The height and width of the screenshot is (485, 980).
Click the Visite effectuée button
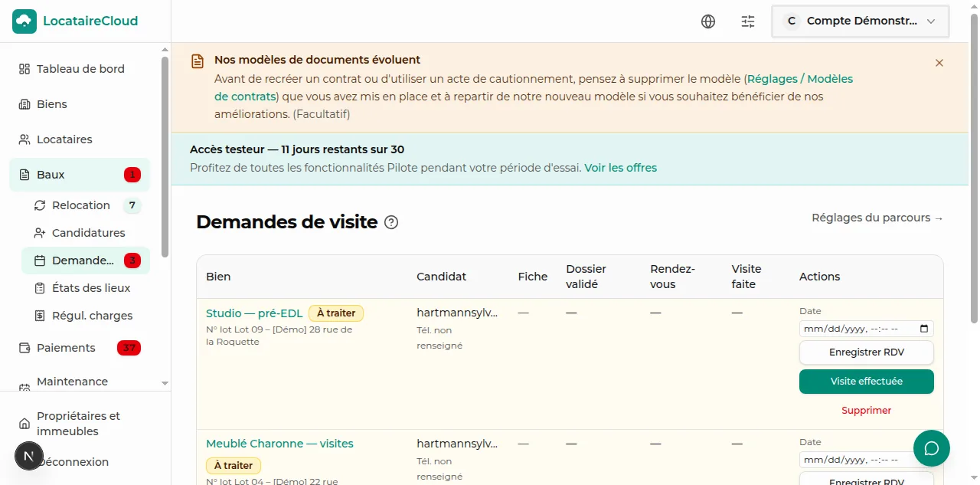pyautogui.click(x=866, y=382)
